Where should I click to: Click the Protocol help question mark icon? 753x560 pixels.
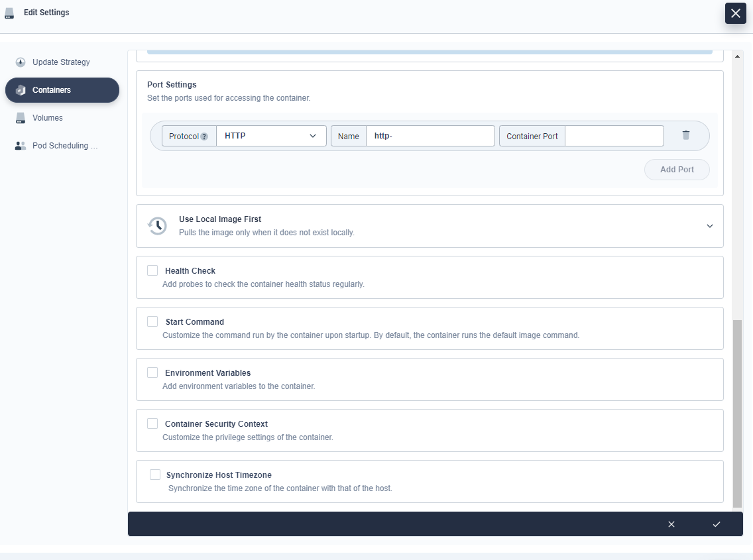204,137
